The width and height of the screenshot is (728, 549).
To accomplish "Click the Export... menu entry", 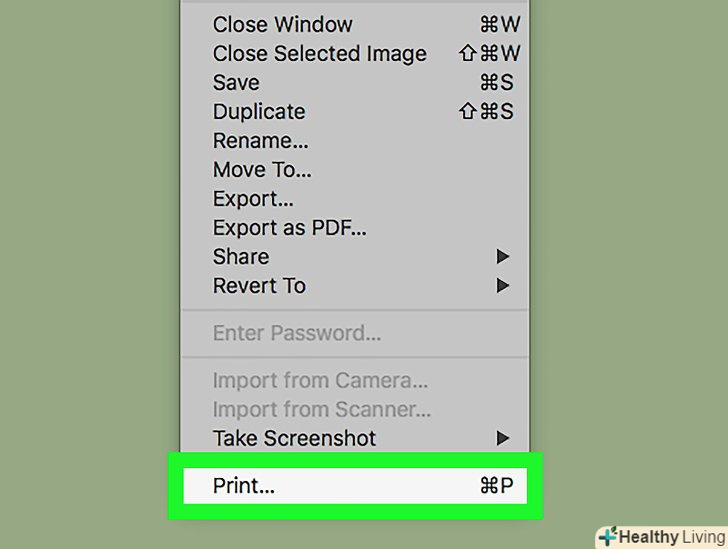I will coord(253,199).
